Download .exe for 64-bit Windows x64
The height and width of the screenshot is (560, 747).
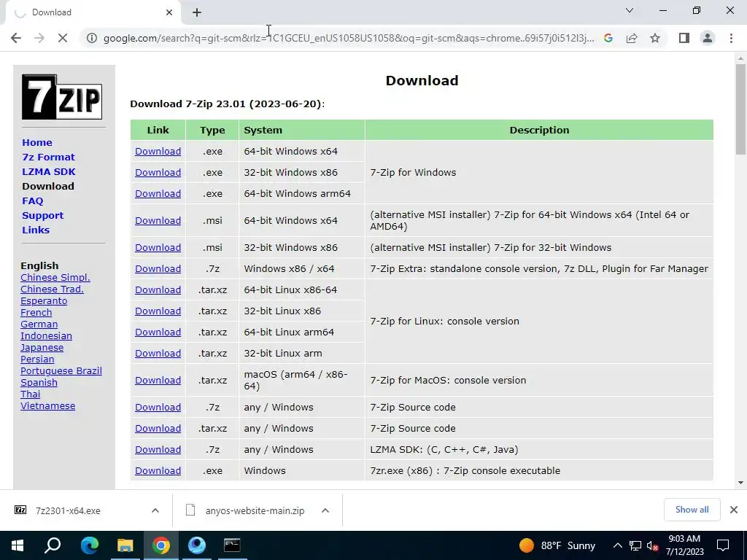tap(158, 151)
